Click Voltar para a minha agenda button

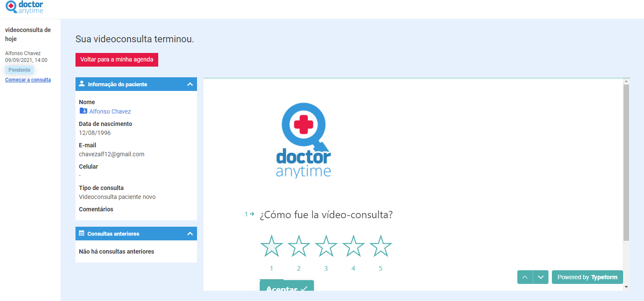point(117,59)
